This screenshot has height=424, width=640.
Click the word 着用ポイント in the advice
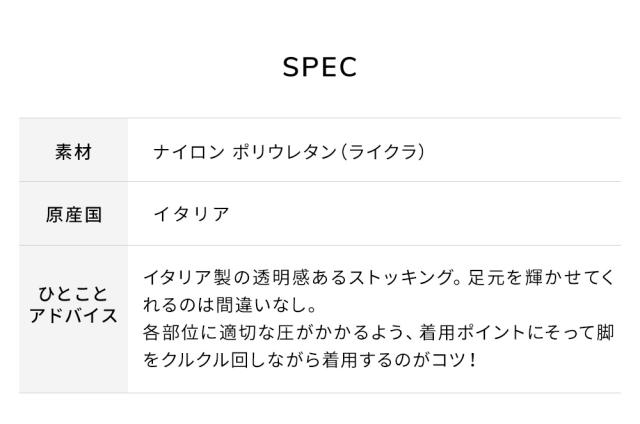[x=460, y=331]
